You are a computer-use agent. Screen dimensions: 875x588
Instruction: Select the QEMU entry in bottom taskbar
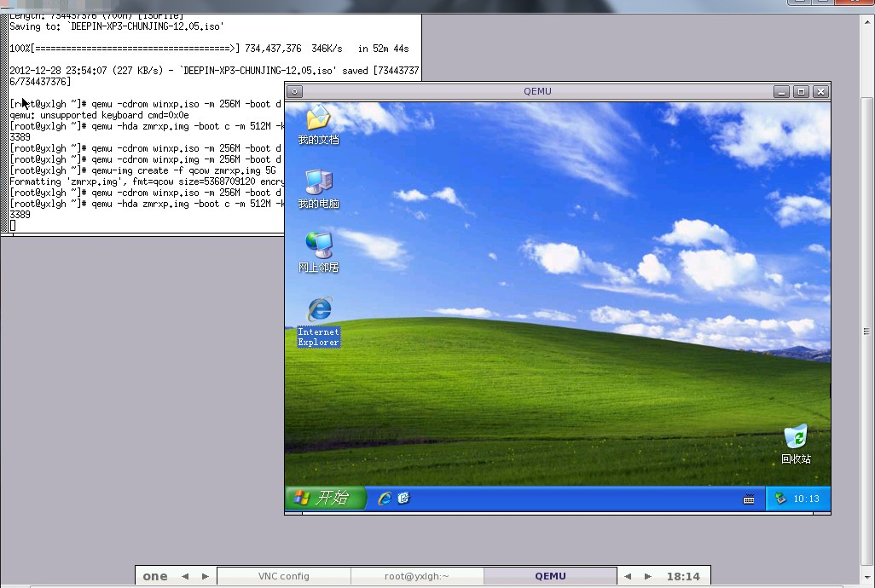[x=550, y=576]
